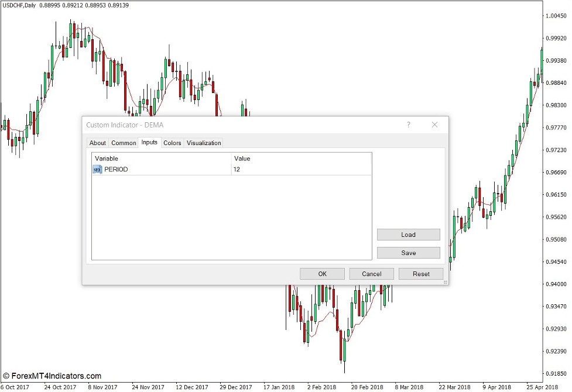This screenshot has width=572, height=392.
Task: Open the About tab
Action: pyautogui.click(x=97, y=143)
